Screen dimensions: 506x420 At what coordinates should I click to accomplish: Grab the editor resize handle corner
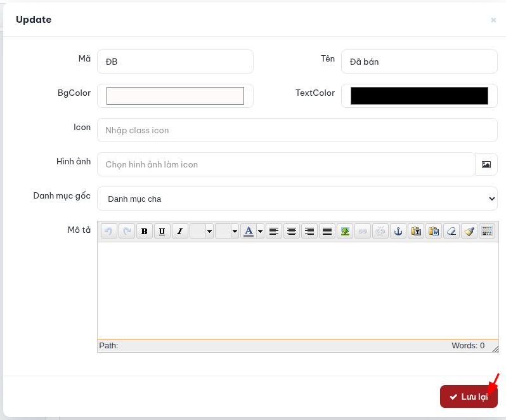point(495,349)
